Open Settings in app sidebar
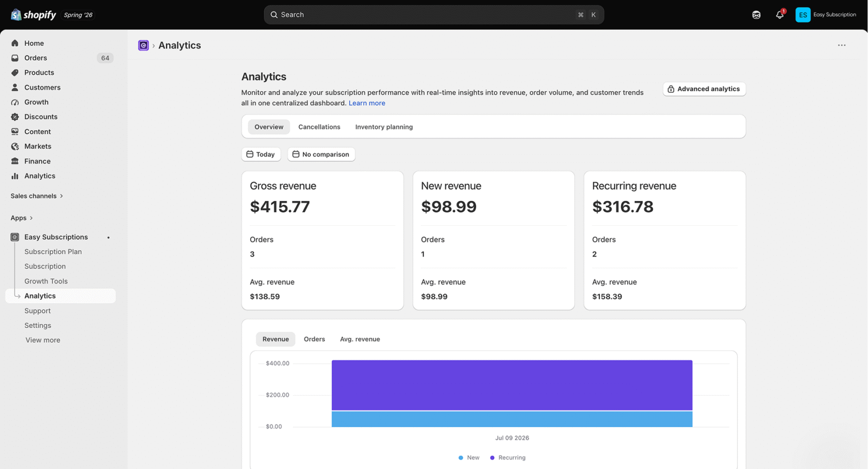Screen dimensions: 868x469 [x=38, y=326]
